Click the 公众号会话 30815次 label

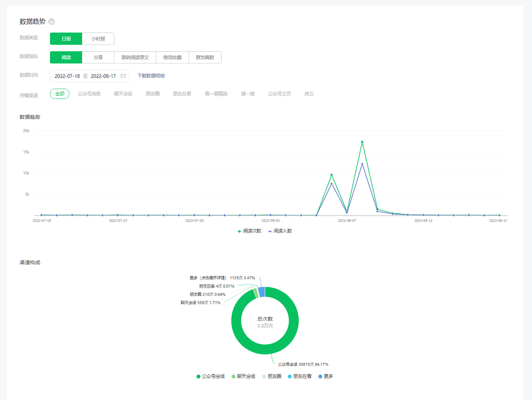pyautogui.click(x=303, y=364)
